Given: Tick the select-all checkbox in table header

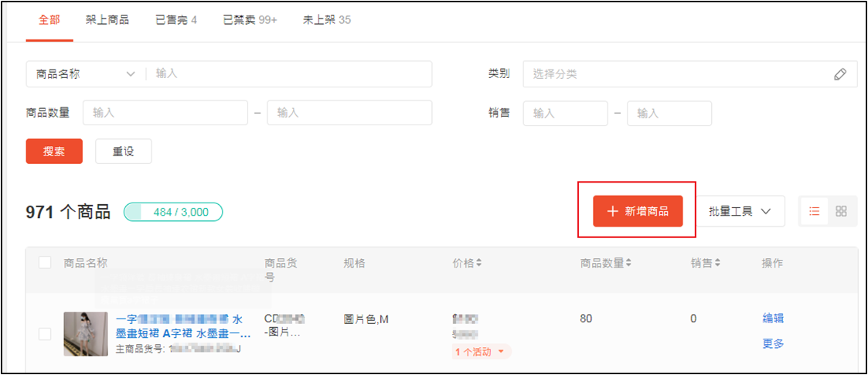Looking at the screenshot, I should pos(45,263).
